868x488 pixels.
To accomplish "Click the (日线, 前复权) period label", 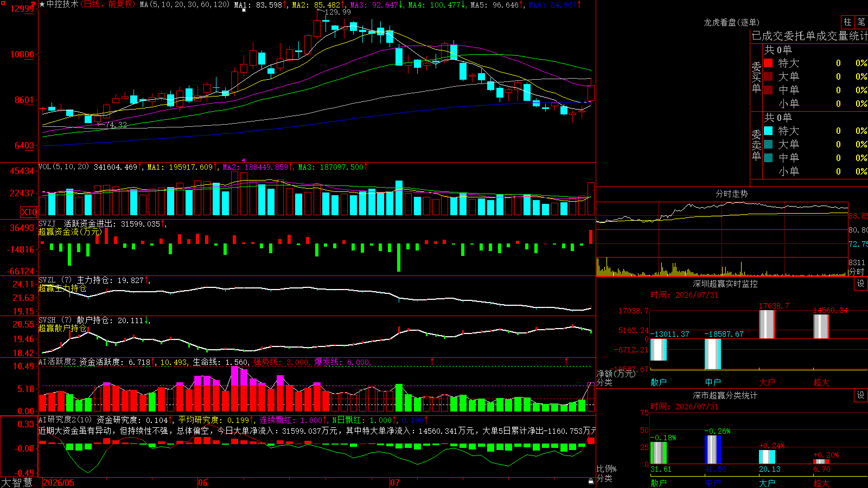I will tap(108, 4).
